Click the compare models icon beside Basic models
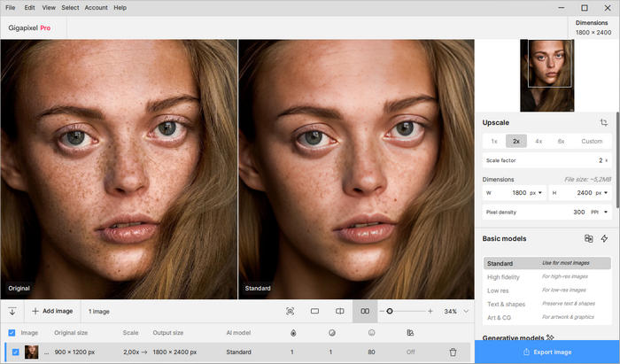The height and width of the screenshot is (364, 620). point(588,238)
